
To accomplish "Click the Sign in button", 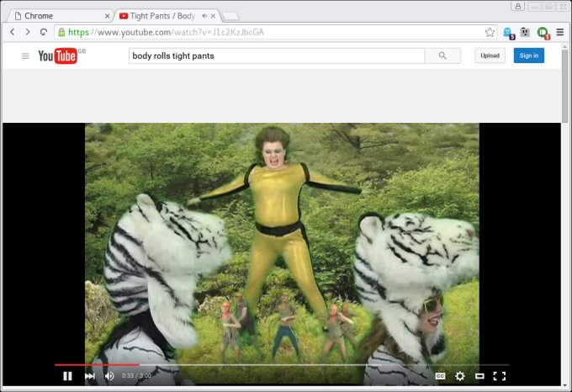I will (x=529, y=56).
